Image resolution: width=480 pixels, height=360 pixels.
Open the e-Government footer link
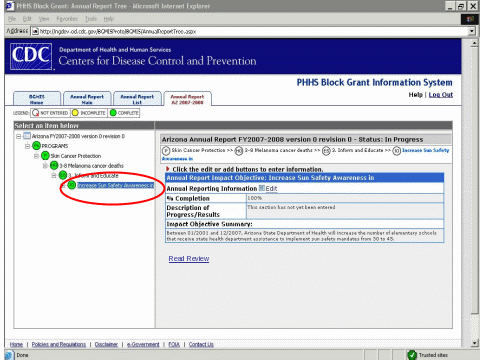point(143,344)
